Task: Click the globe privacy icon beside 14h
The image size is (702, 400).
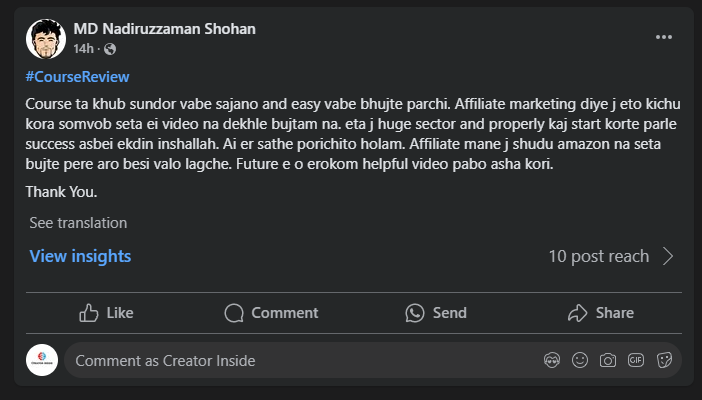Action: point(110,49)
